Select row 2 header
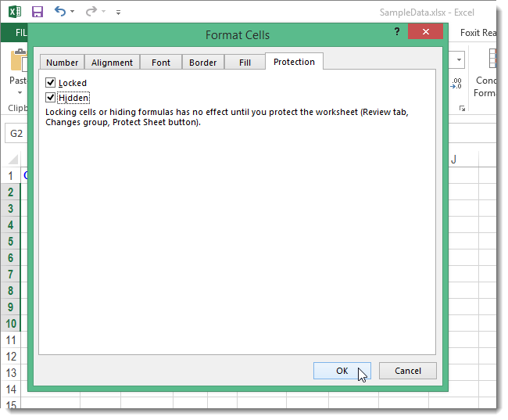The height and width of the screenshot is (420, 508). coord(10,192)
